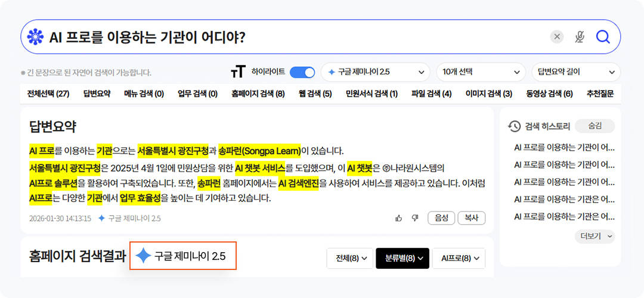Open the 답변요약 길이 dropdown
Screen dimensions: 644x298
tap(575, 72)
